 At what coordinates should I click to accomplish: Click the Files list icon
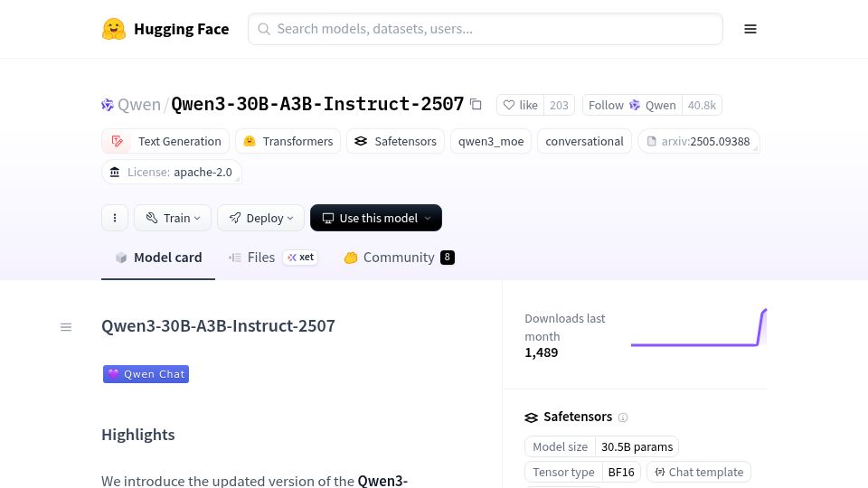click(x=235, y=258)
